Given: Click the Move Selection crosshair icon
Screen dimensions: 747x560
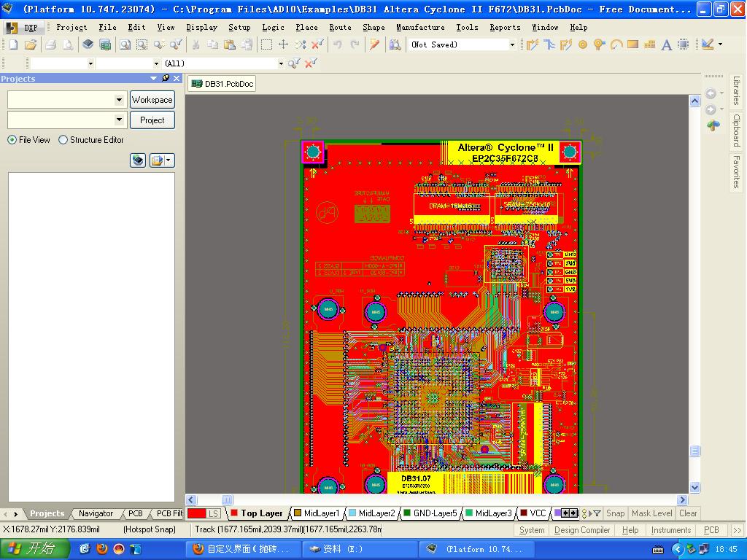Looking at the screenshot, I should tap(283, 45).
